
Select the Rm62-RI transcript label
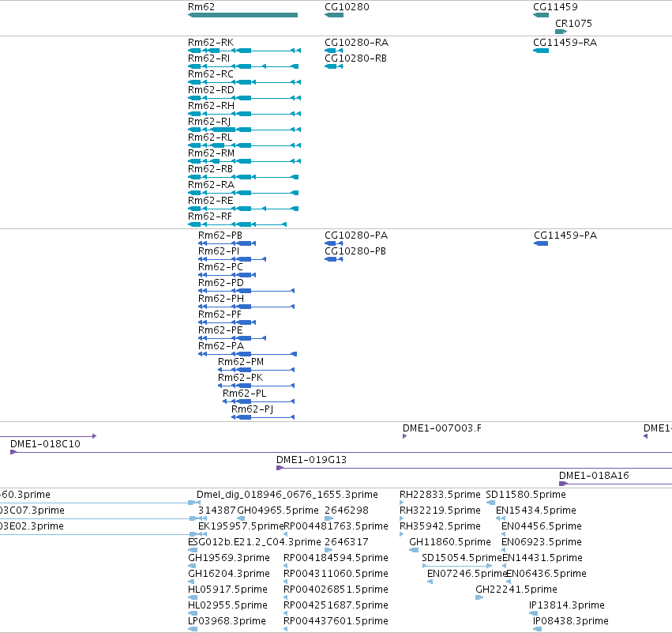click(x=208, y=58)
